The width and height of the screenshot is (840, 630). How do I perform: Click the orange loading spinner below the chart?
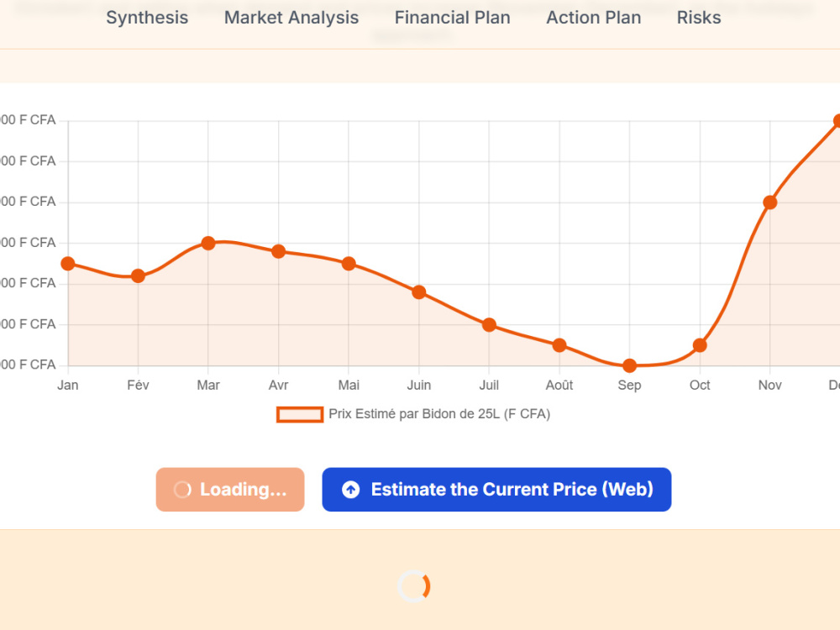(x=413, y=586)
